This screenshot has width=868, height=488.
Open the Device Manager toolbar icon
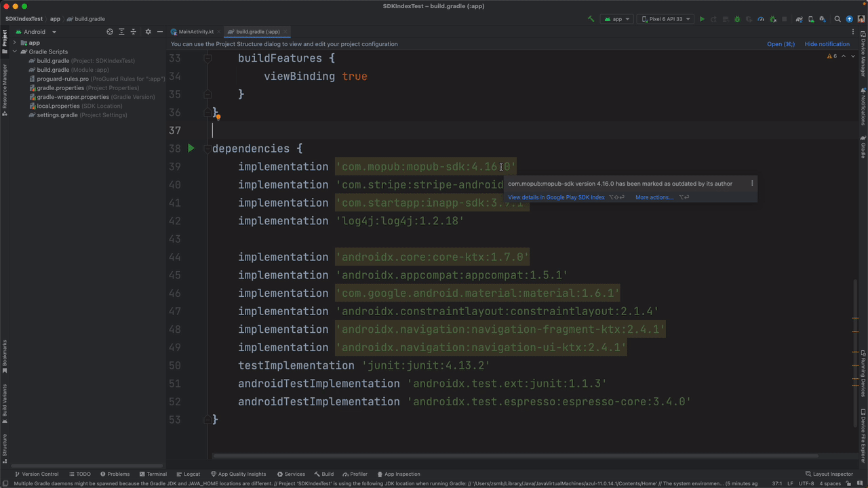point(811,19)
